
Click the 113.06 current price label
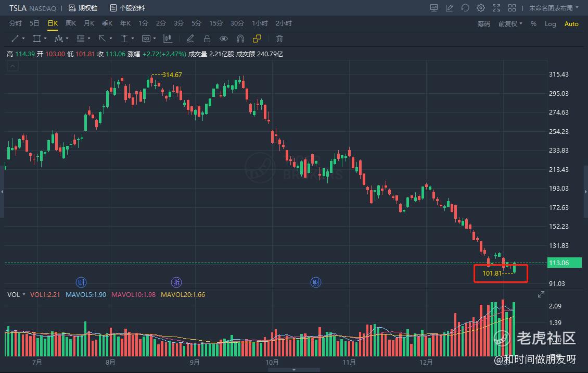(x=565, y=263)
